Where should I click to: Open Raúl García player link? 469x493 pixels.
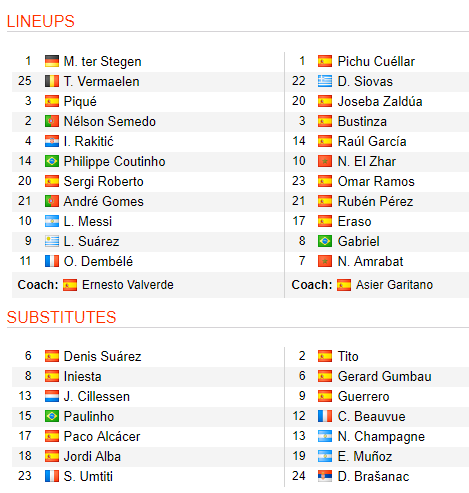pyautogui.click(x=372, y=141)
